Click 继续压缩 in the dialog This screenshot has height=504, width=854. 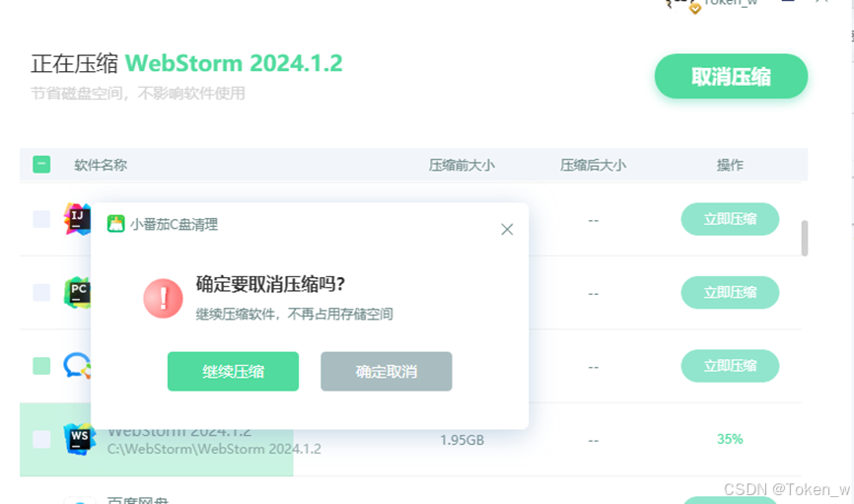point(233,372)
